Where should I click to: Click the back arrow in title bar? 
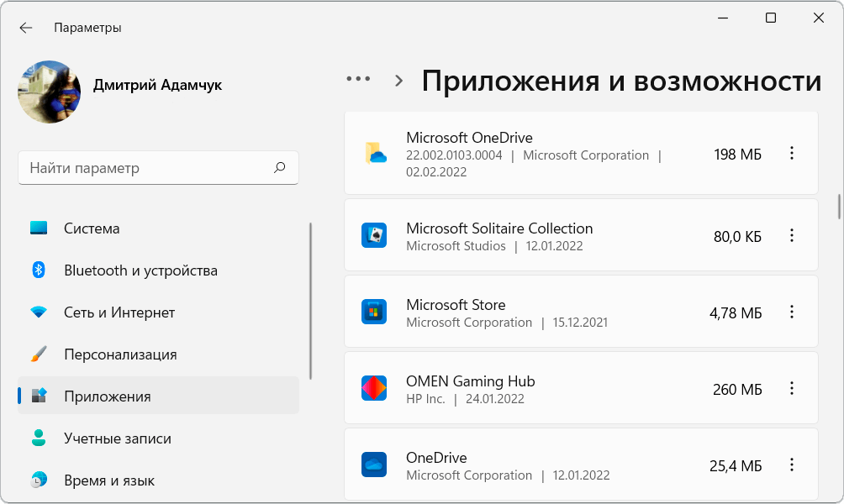tap(26, 28)
